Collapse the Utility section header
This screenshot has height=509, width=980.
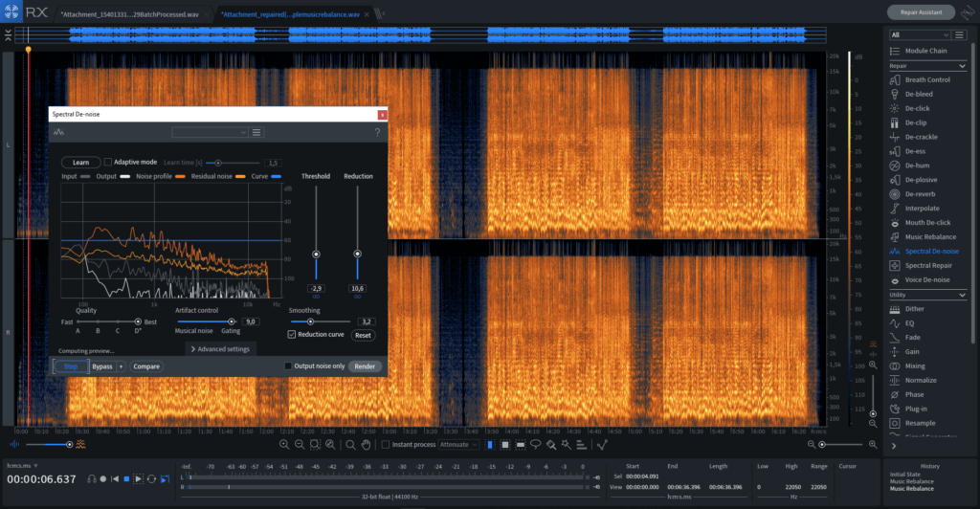tap(927, 295)
